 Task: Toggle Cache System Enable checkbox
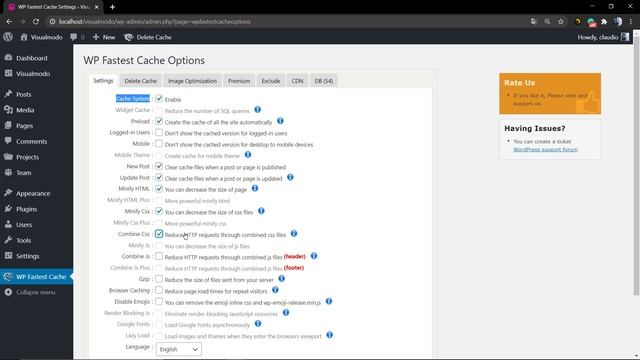159,99
